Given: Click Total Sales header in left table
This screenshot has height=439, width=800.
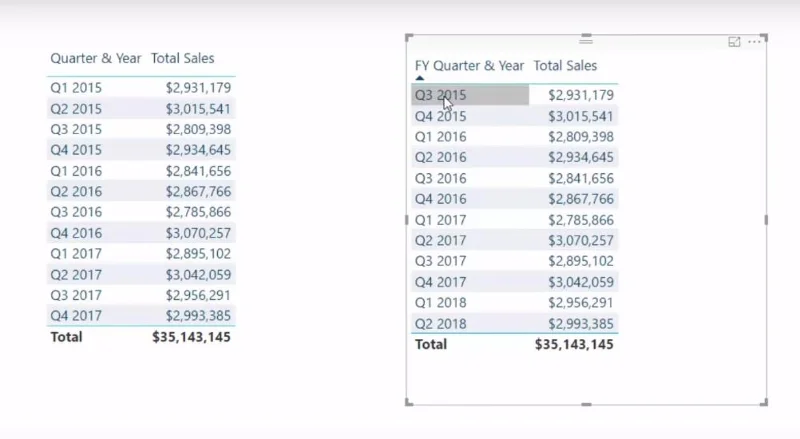Looking at the screenshot, I should pyautogui.click(x=183, y=58).
